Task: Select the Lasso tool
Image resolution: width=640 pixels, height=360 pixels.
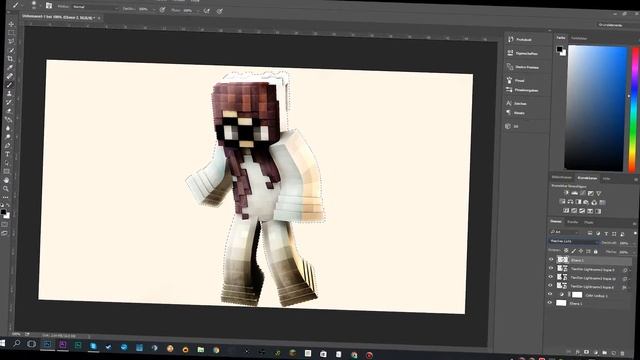Action: 11,41
